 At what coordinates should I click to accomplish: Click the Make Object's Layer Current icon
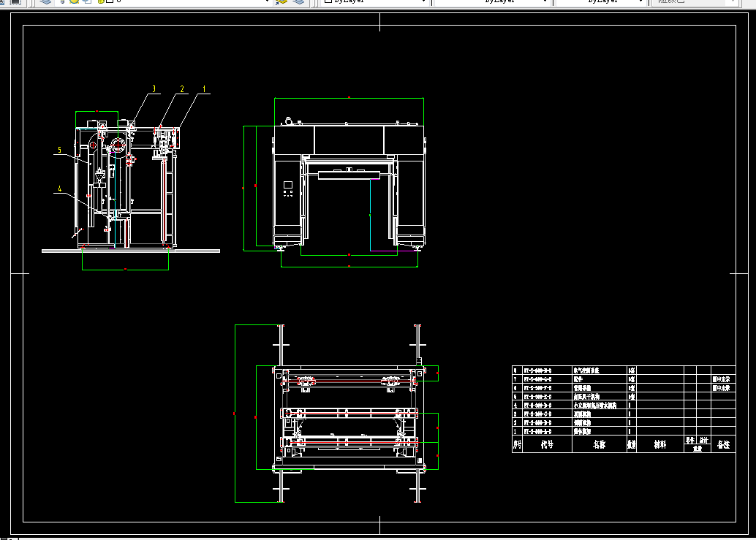click(281, 1)
